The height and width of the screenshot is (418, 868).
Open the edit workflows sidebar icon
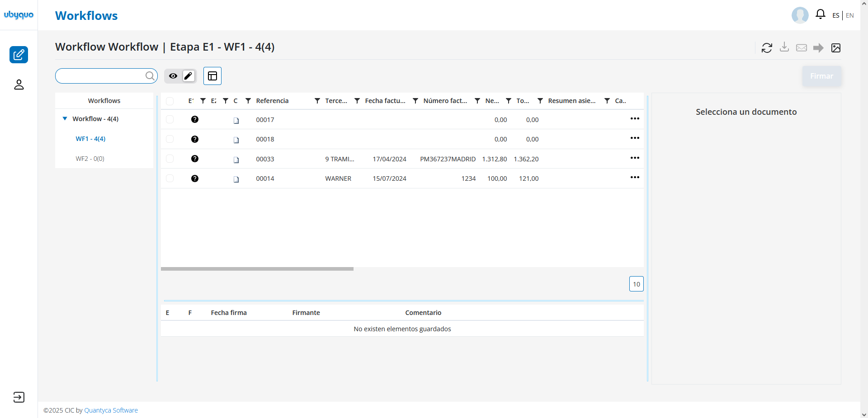pos(19,55)
